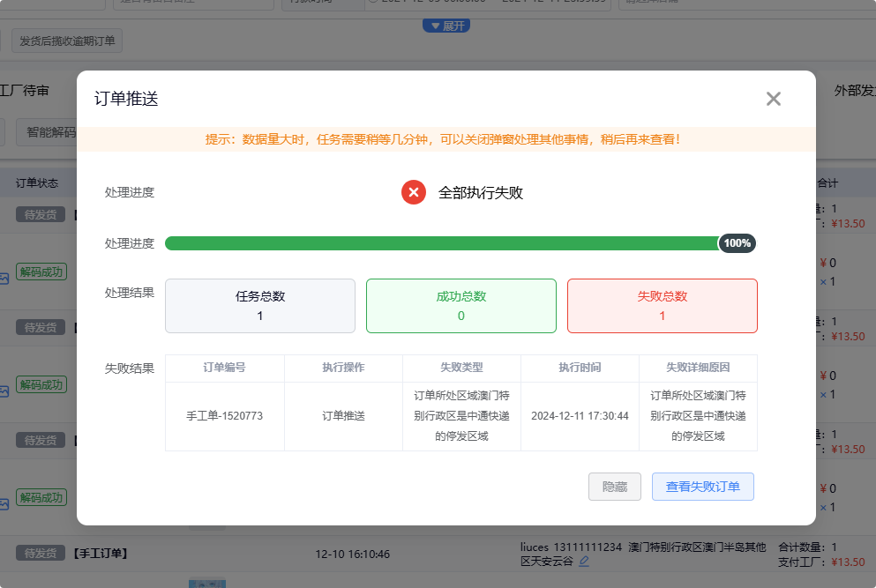This screenshot has height=588, width=876.
Task: Click the 执行时间 column header
Action: click(x=580, y=368)
